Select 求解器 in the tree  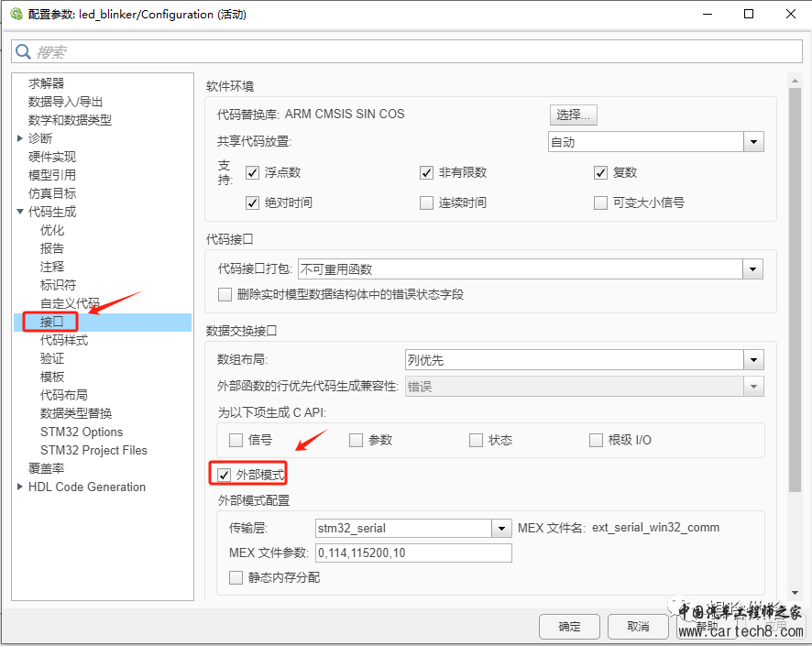pos(46,83)
